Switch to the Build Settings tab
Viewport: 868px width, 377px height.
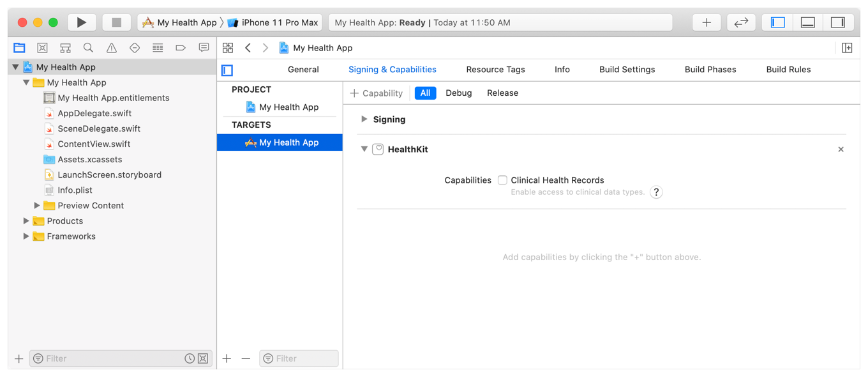click(627, 70)
